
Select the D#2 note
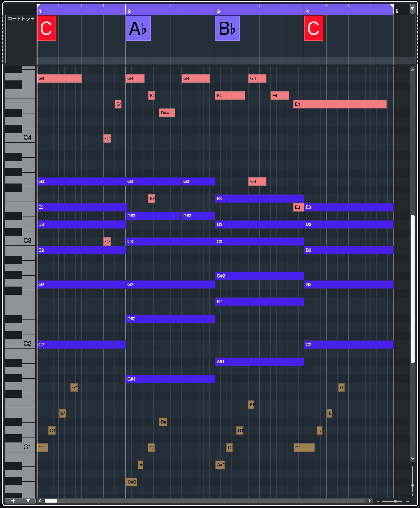click(x=170, y=319)
